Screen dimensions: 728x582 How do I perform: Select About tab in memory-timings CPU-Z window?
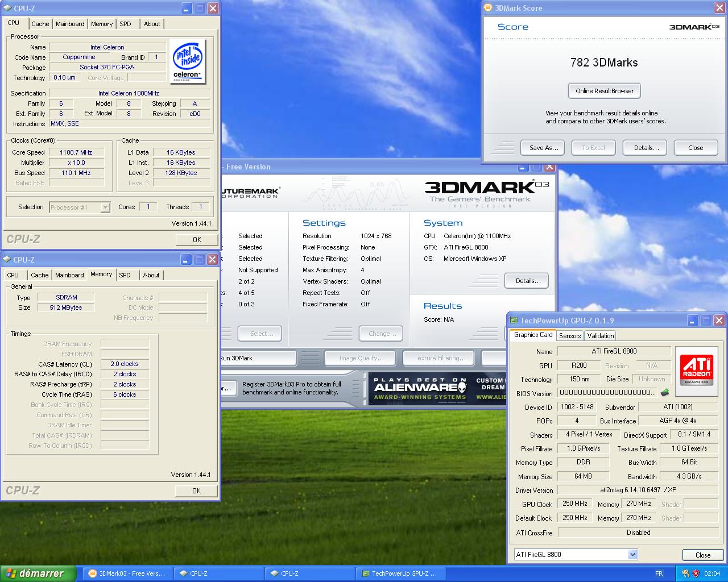point(151,275)
